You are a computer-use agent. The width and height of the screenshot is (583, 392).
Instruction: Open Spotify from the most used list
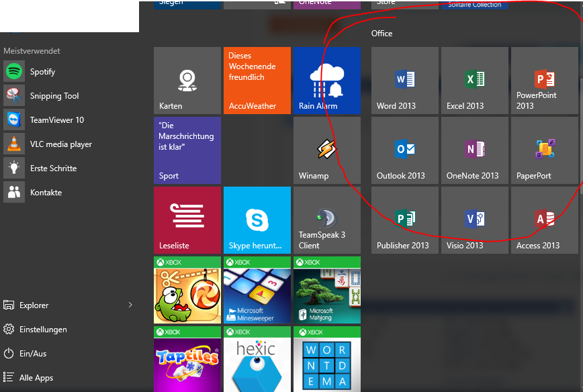click(69, 71)
